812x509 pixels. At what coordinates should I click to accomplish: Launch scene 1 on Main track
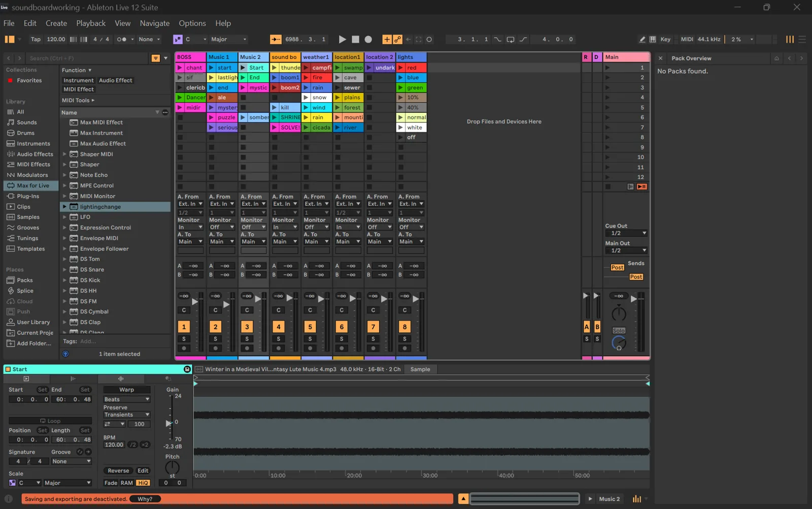point(607,68)
